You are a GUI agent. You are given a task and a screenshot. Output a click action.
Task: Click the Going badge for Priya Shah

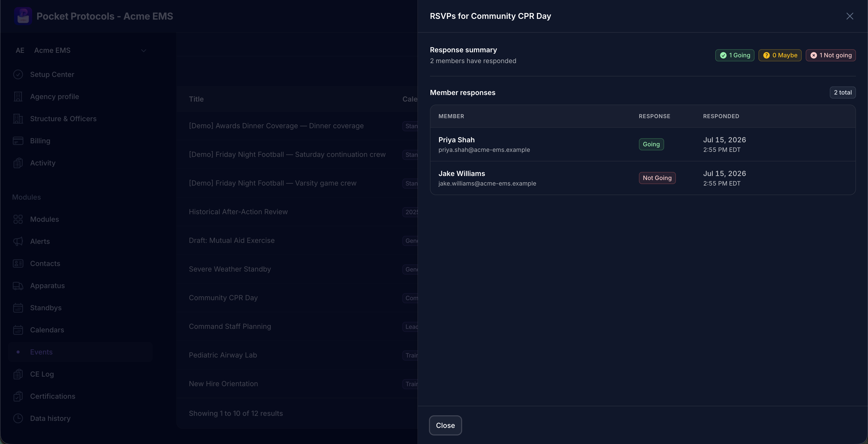651,144
